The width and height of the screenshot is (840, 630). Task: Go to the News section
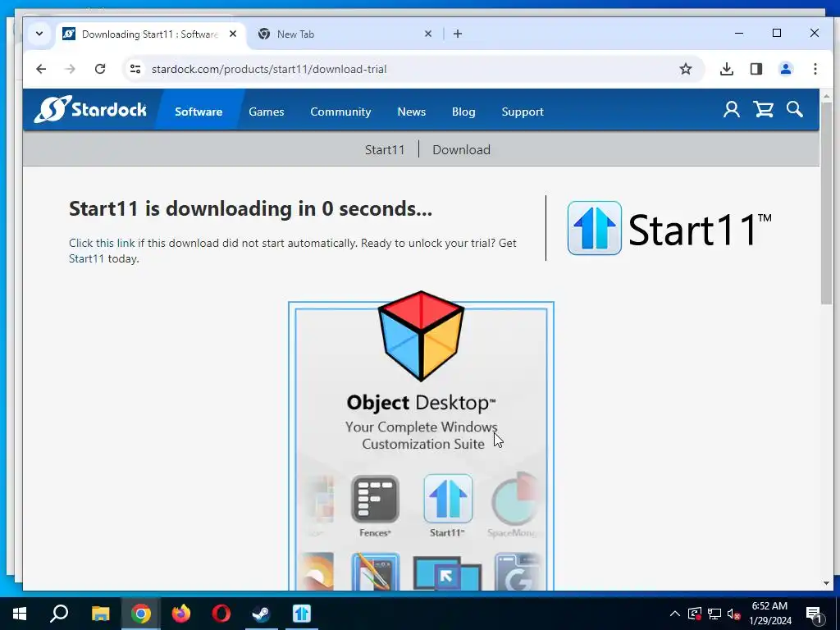point(412,112)
